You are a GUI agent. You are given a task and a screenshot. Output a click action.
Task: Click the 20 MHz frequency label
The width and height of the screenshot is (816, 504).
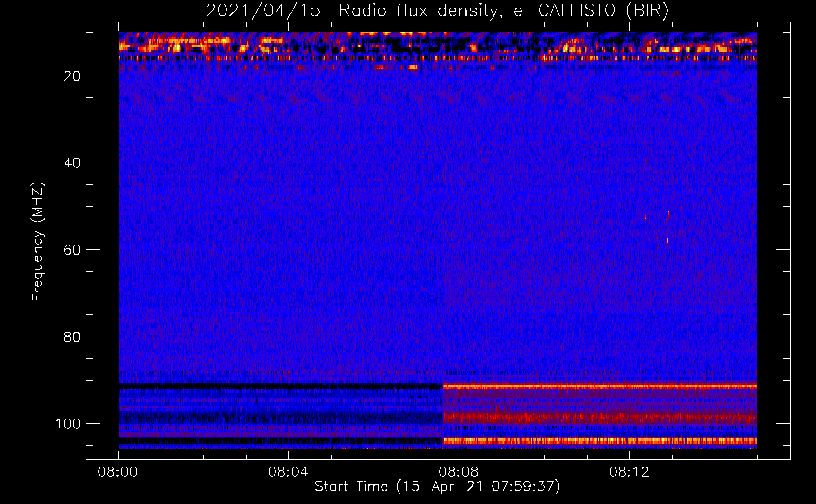click(x=72, y=76)
